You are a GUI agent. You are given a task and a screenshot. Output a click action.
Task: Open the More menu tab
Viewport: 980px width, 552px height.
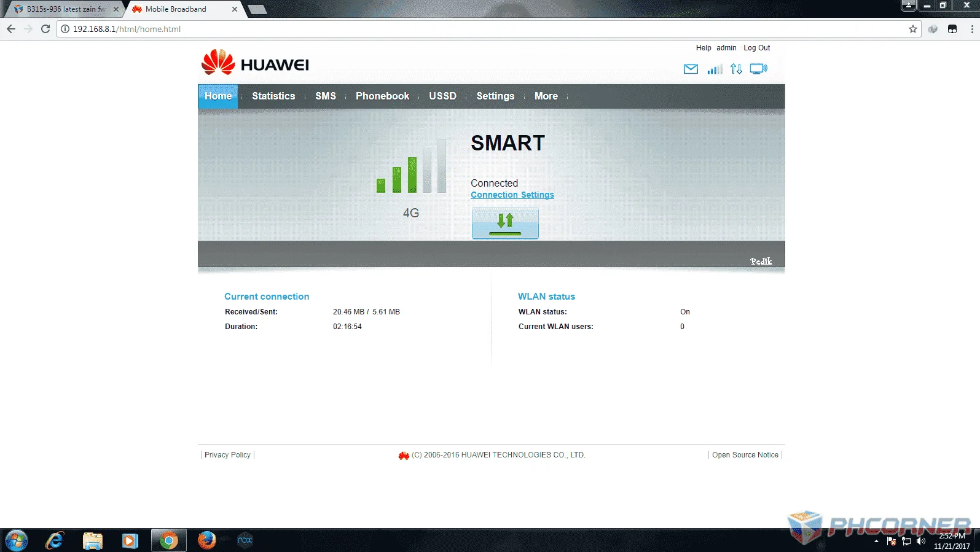(546, 96)
